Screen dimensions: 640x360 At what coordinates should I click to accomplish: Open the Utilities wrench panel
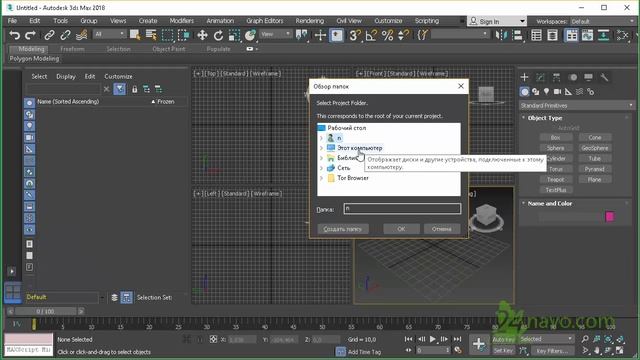(x=604, y=77)
